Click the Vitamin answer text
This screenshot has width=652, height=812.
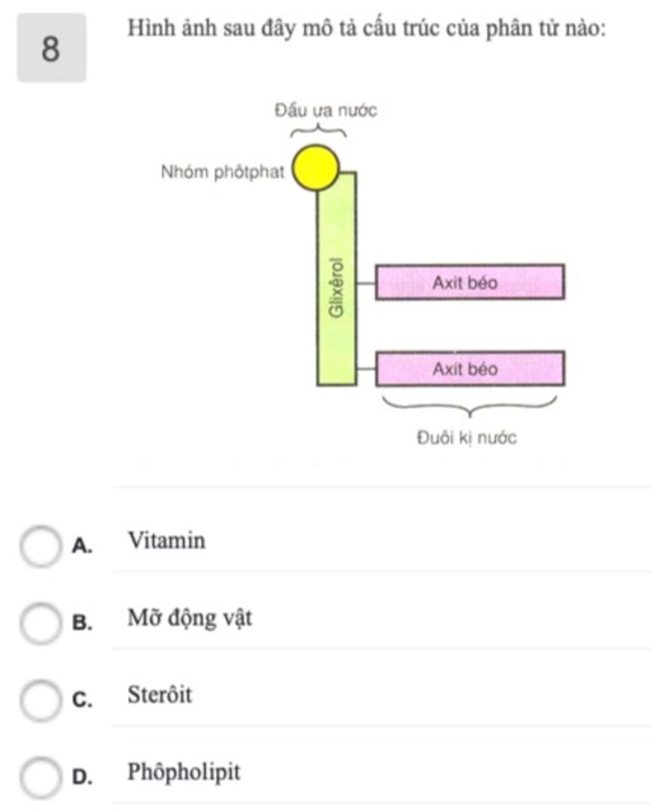(x=167, y=541)
